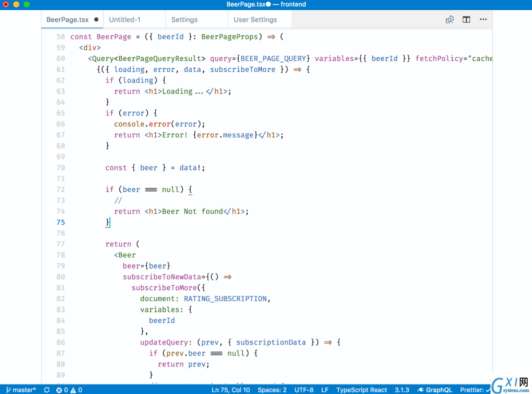Viewport: 532px width, 394px height.
Task: Click the master* git branch in status bar
Action: click(21, 390)
